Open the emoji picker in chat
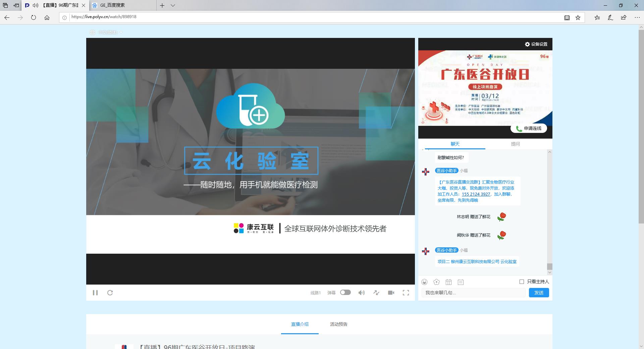 (x=425, y=282)
